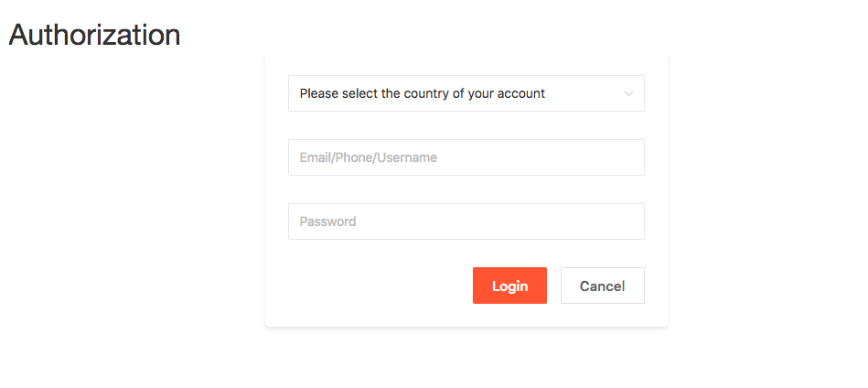Dismiss authorization with the Cancel button
The image size is (868, 388).
tap(602, 286)
